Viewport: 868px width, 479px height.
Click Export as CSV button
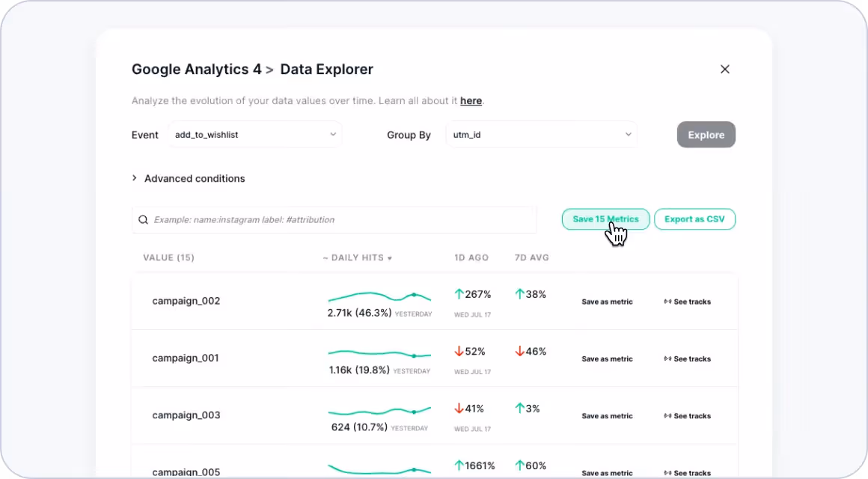[694, 219]
